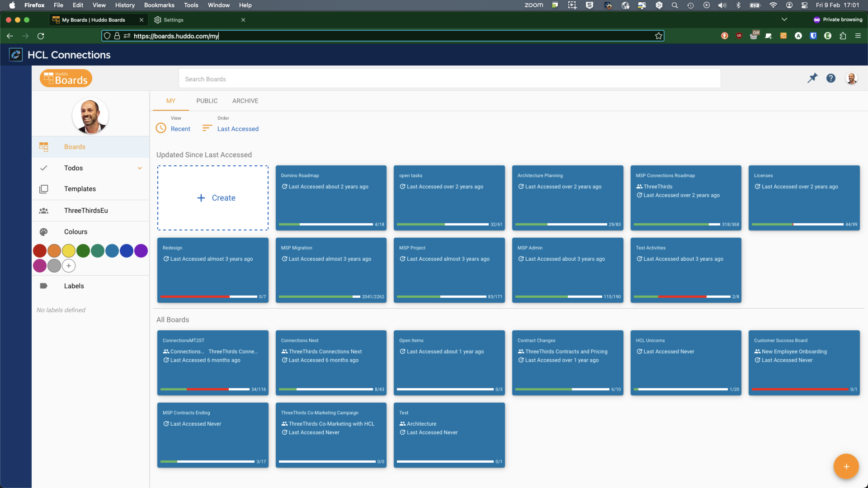This screenshot has width=868, height=488.
Task: Open Firefox hamburger menu
Action: point(858,36)
